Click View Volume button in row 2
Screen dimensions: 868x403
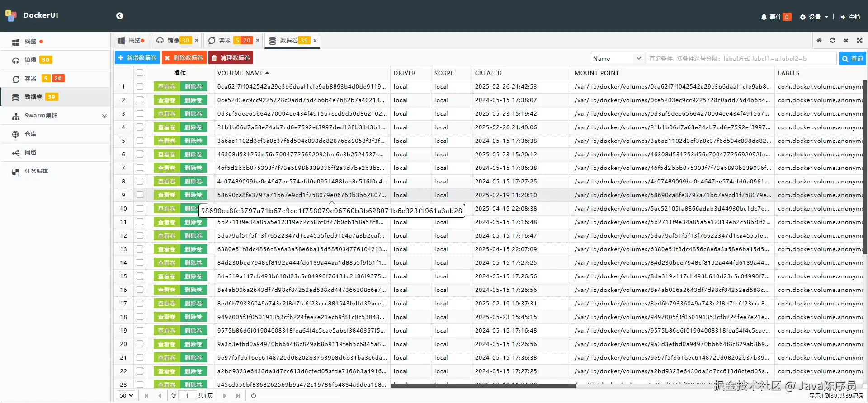[x=167, y=100]
